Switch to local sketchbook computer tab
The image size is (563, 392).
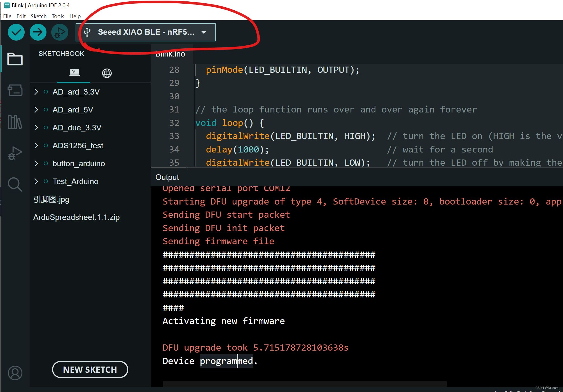(74, 73)
